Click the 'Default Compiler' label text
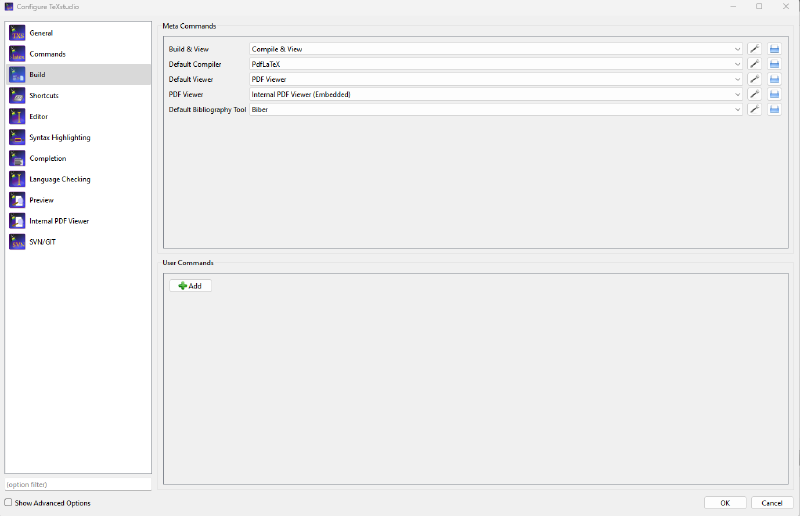Image resolution: width=800 pixels, height=516 pixels. click(x=195, y=64)
